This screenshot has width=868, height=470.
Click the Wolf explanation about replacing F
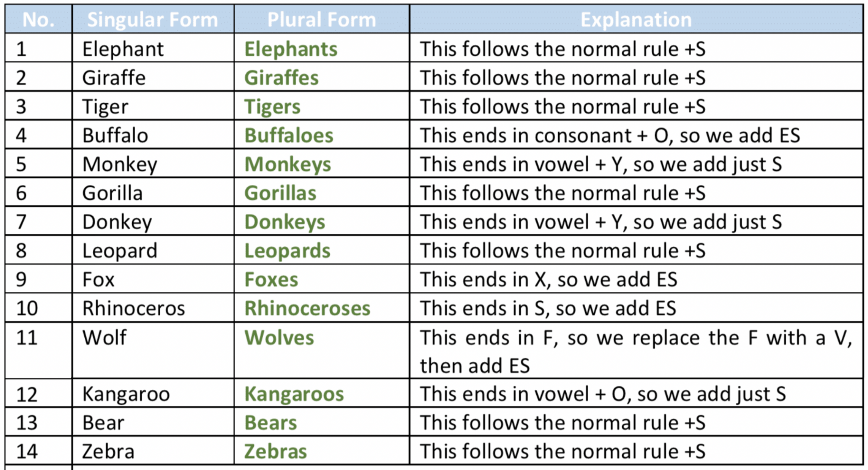[636, 352]
